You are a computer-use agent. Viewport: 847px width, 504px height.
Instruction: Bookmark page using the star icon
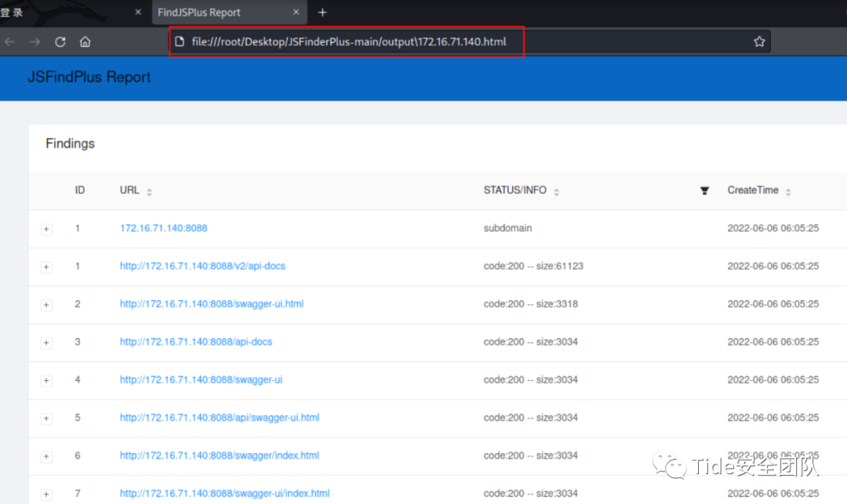(x=758, y=42)
